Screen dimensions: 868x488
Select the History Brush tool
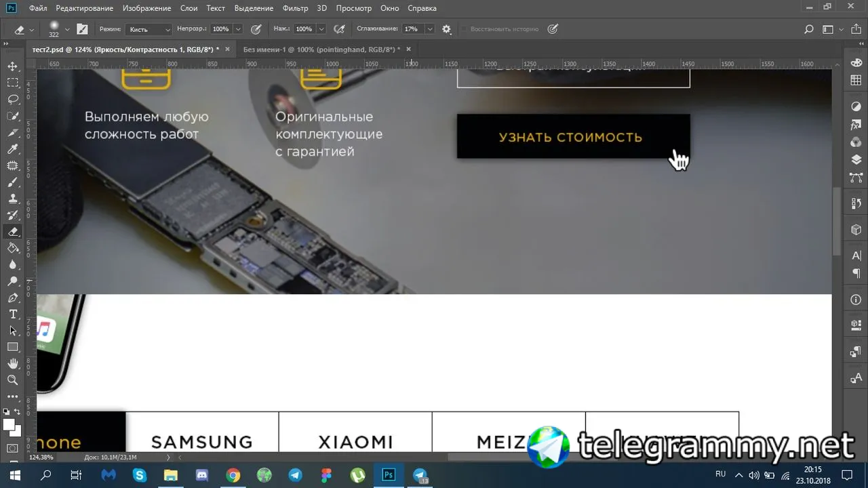coord(12,216)
